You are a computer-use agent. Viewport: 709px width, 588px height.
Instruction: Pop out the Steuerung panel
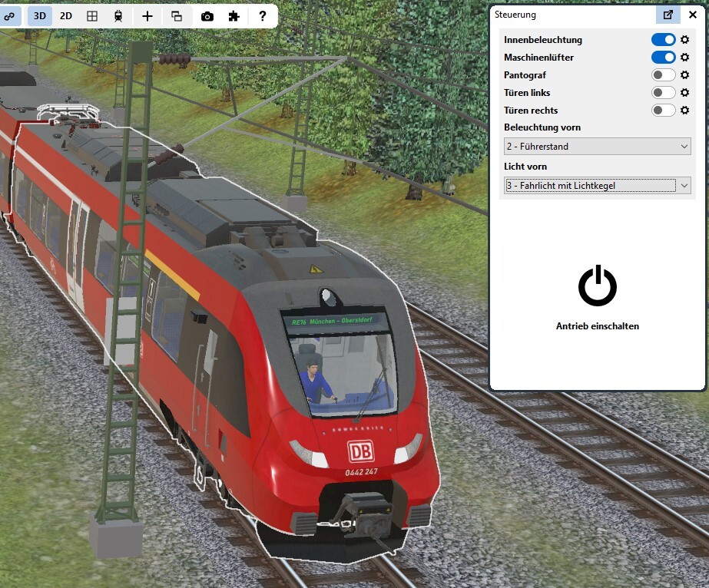click(668, 15)
